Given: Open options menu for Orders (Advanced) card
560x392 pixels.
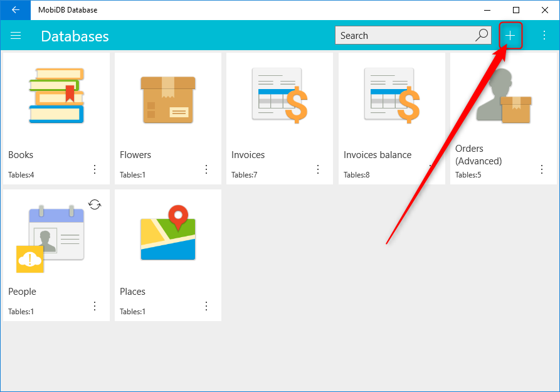Looking at the screenshot, I should pyautogui.click(x=542, y=169).
